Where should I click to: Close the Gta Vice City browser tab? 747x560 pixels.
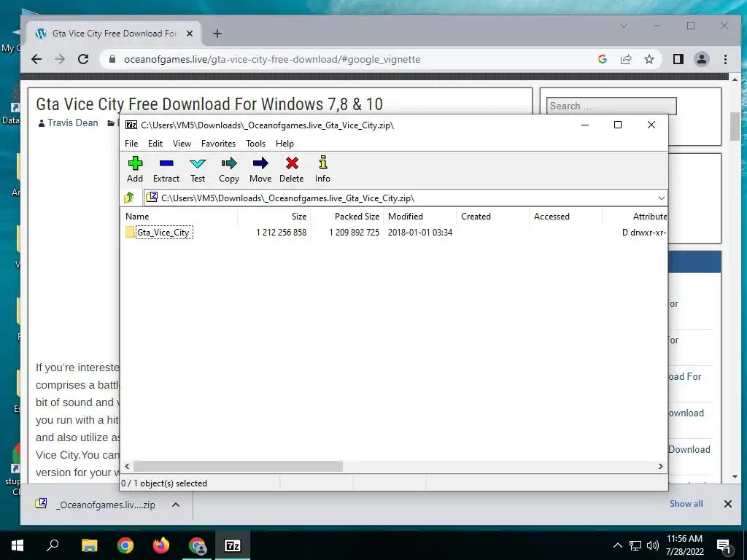pos(190,34)
